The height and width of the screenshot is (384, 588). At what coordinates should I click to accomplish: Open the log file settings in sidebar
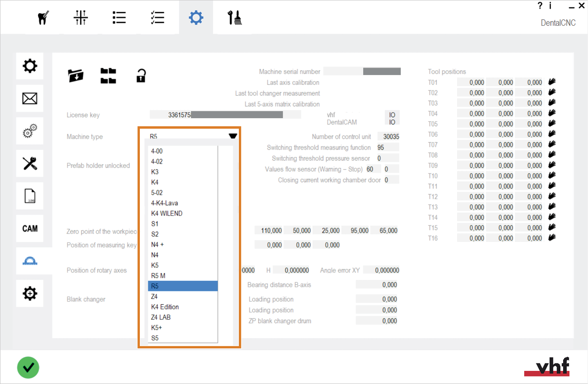coord(30,196)
